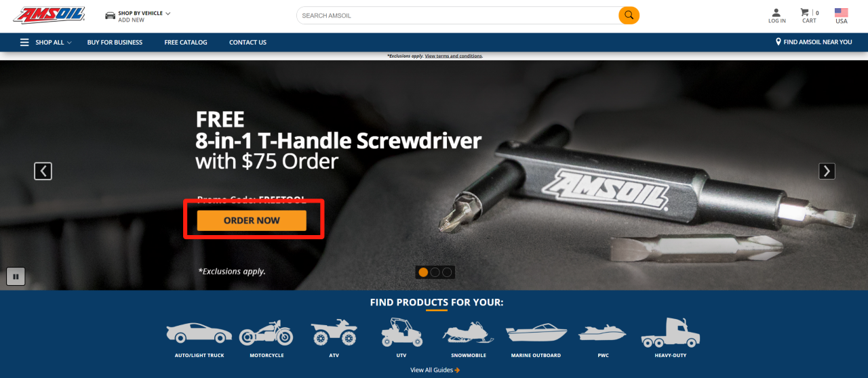Focus the Search AMSOIL input field
The height and width of the screenshot is (378, 868).
[458, 15]
